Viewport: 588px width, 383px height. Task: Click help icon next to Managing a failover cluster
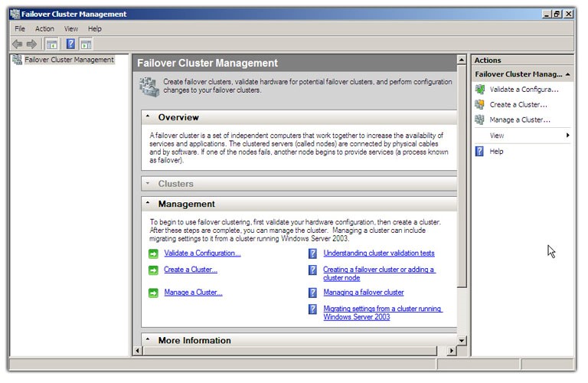pyautogui.click(x=312, y=293)
